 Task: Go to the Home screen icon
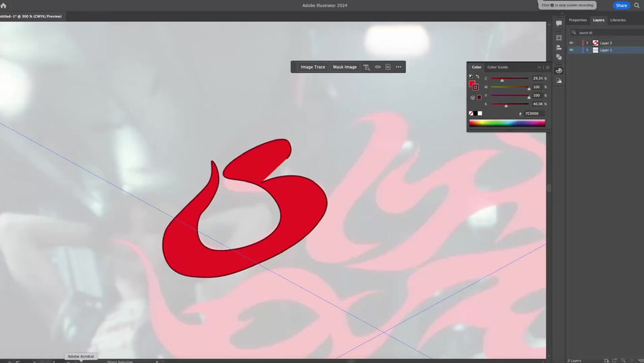3,5
